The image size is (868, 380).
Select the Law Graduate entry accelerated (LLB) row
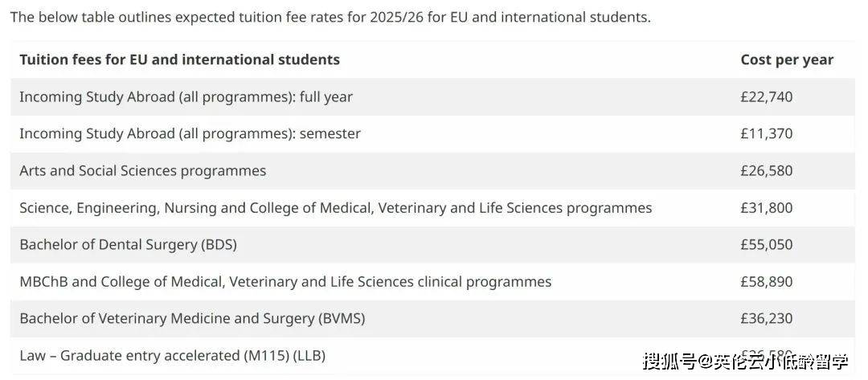click(432, 356)
